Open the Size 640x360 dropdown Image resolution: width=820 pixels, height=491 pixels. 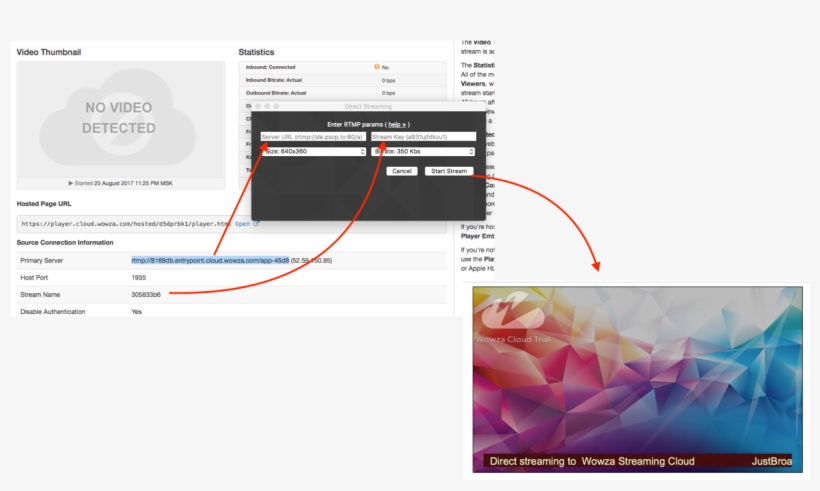313,151
